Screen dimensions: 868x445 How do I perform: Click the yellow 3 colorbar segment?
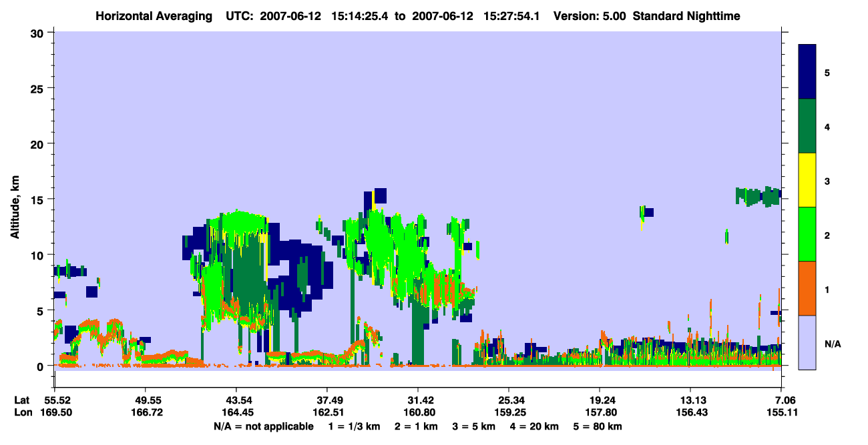click(807, 180)
